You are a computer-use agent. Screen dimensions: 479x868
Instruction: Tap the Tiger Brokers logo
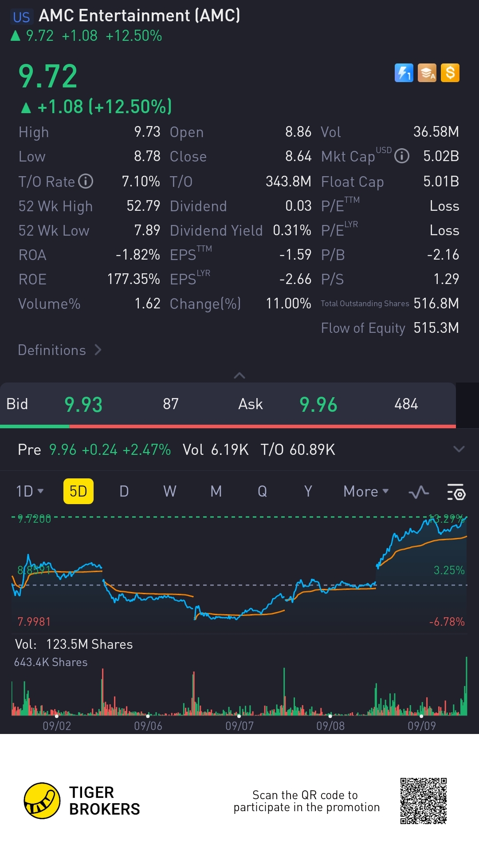pos(42,801)
